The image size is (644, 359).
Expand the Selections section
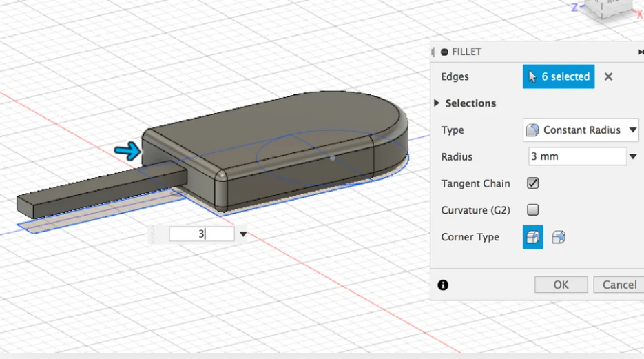click(x=437, y=103)
